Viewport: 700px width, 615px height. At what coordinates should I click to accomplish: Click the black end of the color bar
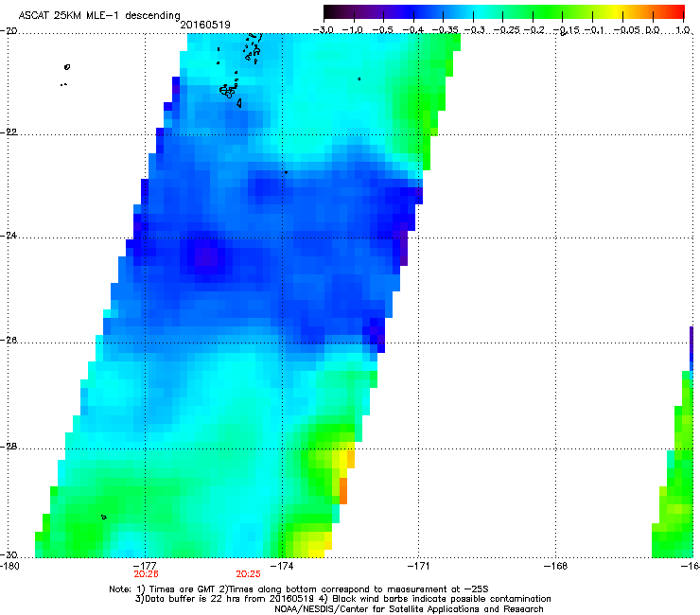[x=328, y=12]
